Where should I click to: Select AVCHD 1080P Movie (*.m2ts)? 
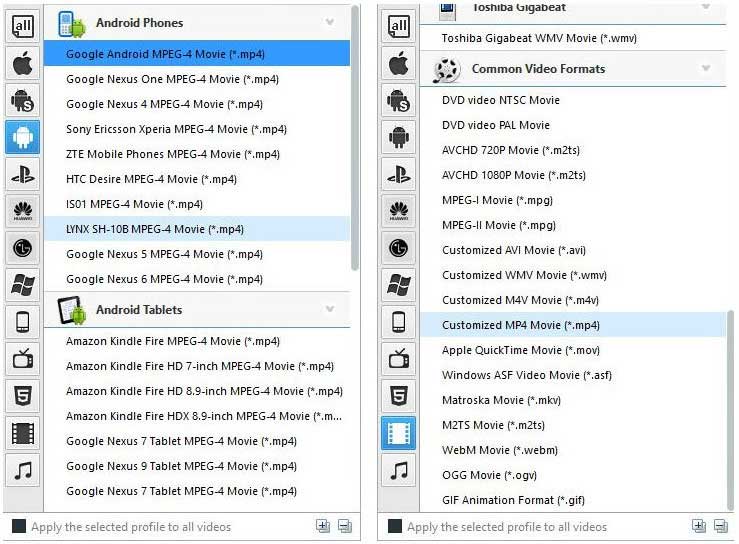[x=573, y=175]
